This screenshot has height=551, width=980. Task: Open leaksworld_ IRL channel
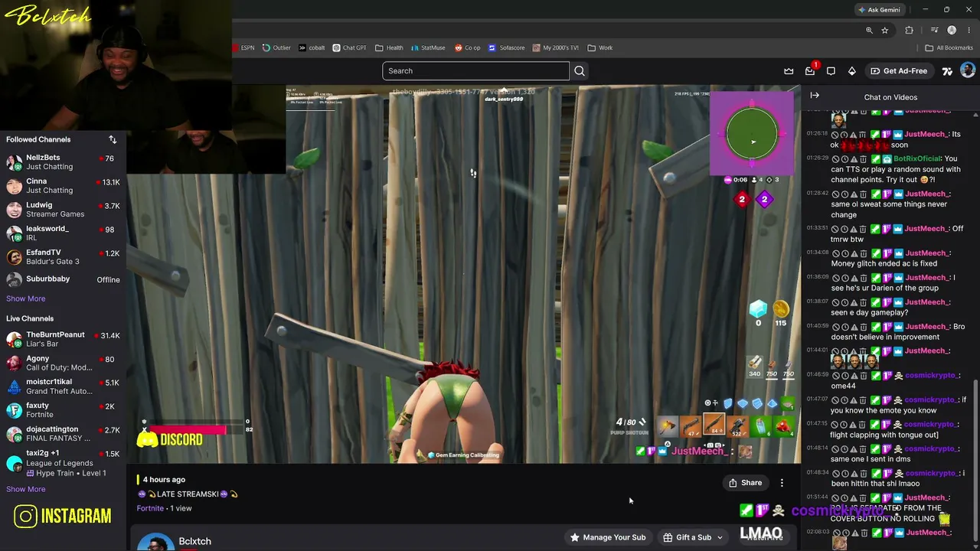[63, 233]
